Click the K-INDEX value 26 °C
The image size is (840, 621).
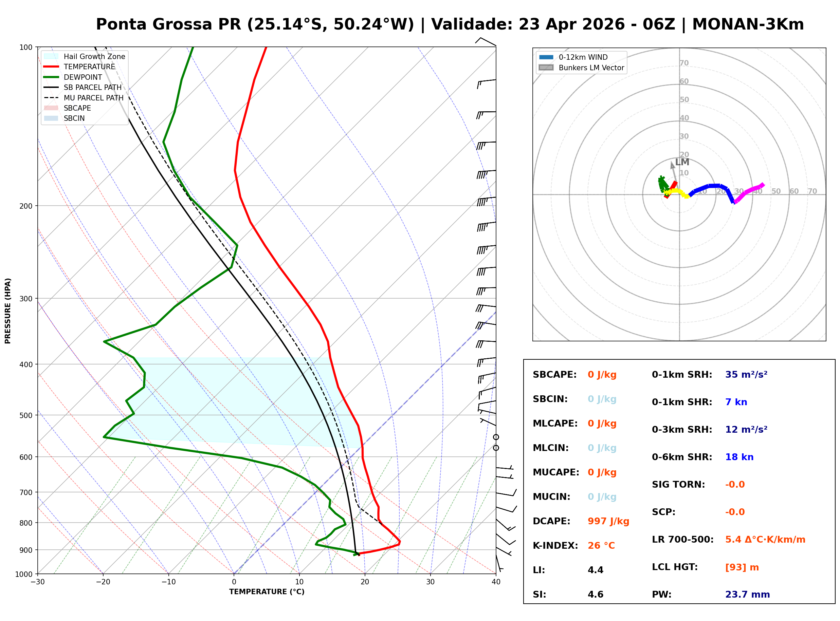click(601, 545)
